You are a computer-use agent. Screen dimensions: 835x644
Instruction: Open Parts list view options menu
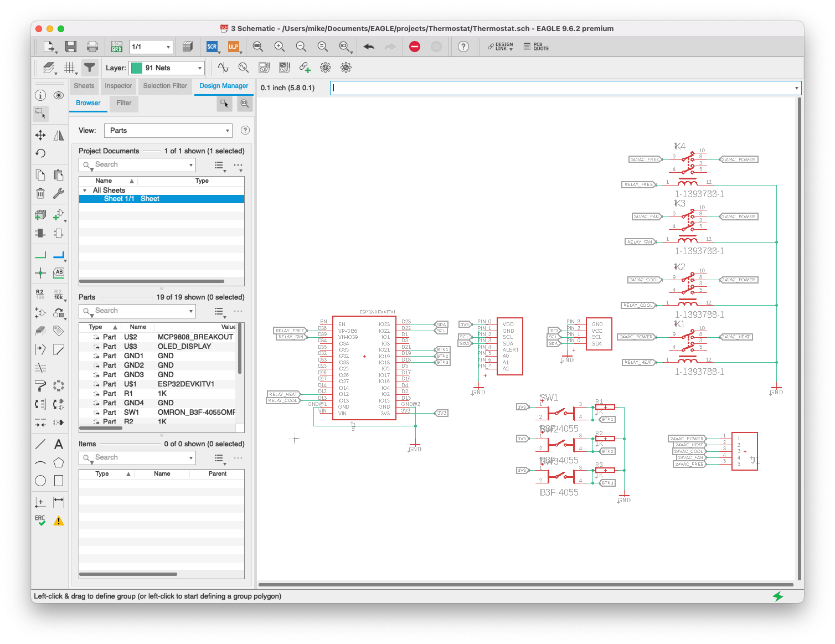[x=220, y=312]
